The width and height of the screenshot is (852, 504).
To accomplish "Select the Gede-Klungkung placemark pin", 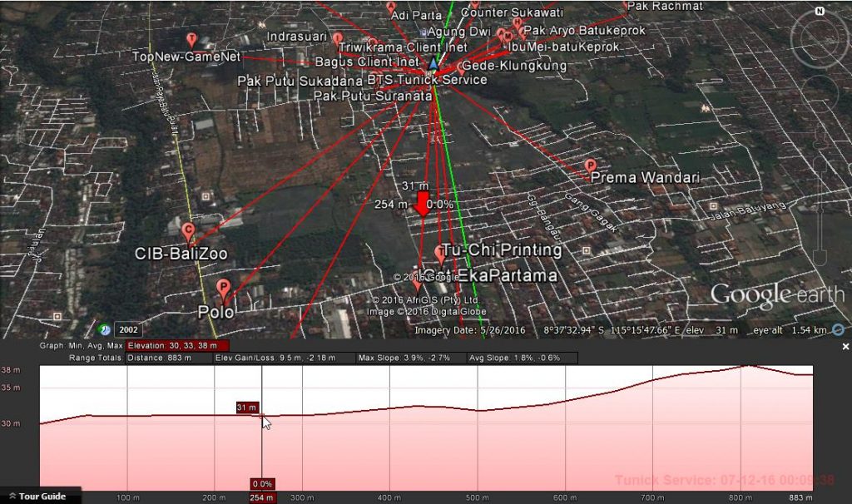I will (x=461, y=68).
